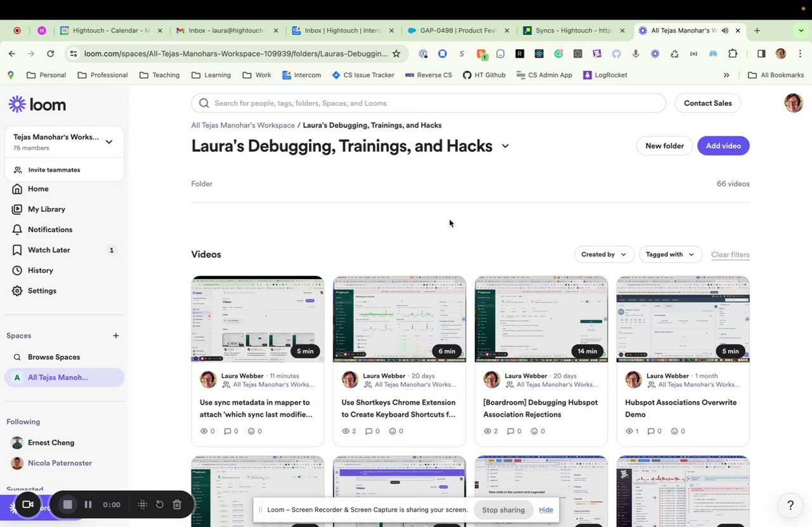Click the 'Hubspot Associations Overwrite Demo' title
Image resolution: width=812 pixels, height=527 pixels.
click(x=681, y=408)
